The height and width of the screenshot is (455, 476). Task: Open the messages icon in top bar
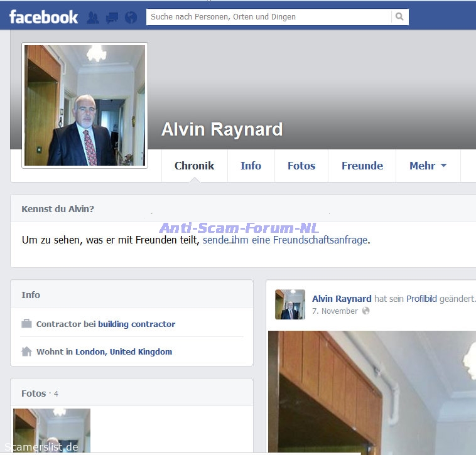112,18
